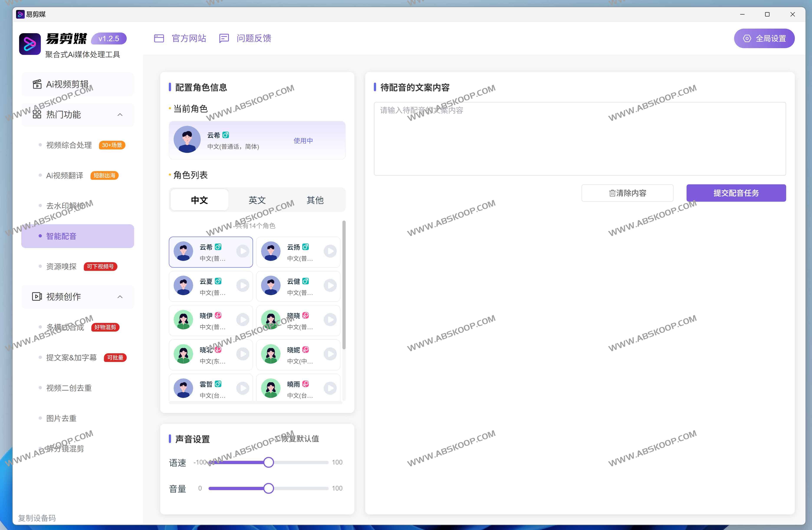The width and height of the screenshot is (812, 530).
Task: Submit the dubbing task
Action: 736,193
